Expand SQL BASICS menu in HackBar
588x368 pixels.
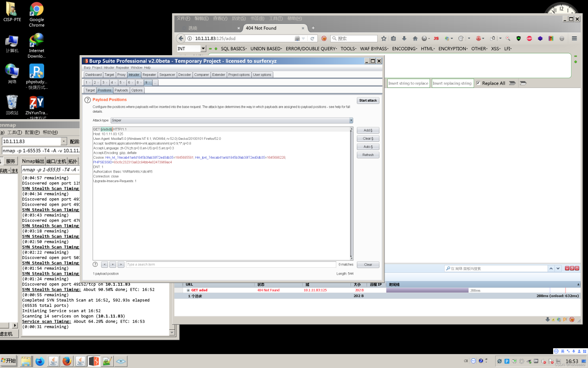(234, 49)
